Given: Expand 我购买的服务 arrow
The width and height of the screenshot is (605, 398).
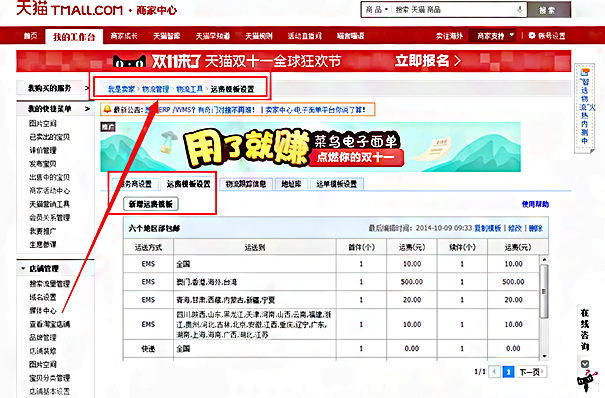Looking at the screenshot, I should click(87, 88).
